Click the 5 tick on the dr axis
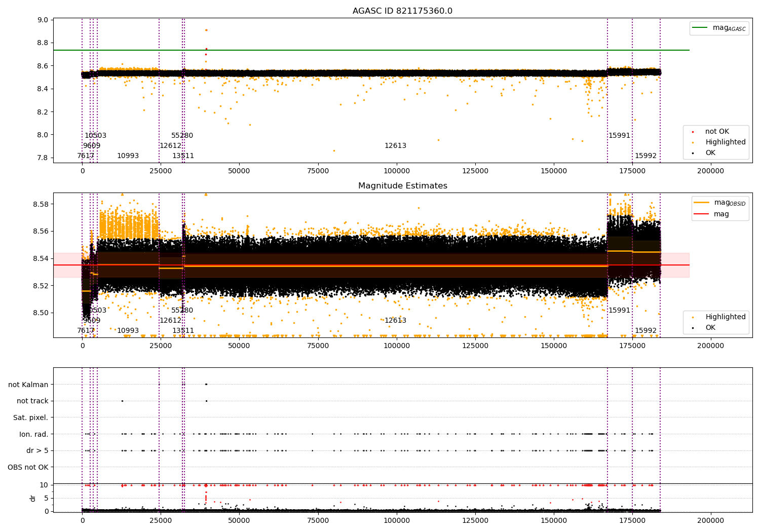The width and height of the screenshot is (760, 532). click(x=46, y=499)
